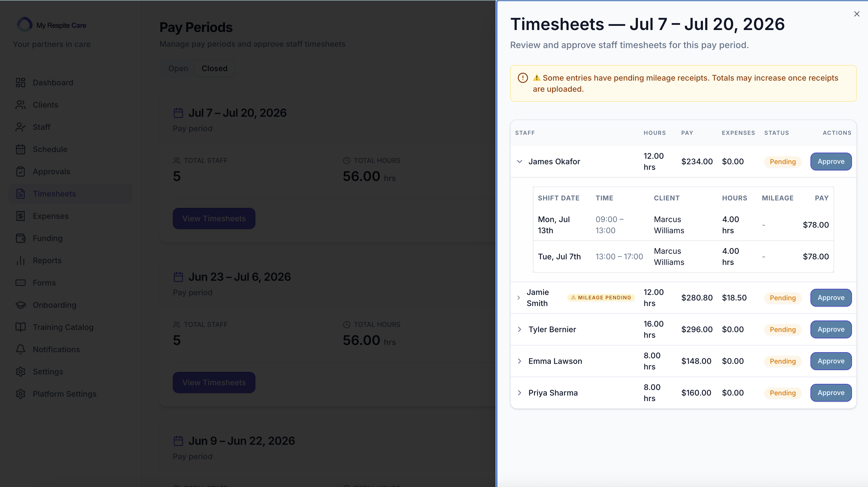The image size is (868, 487).
Task: Open Timesheets in the sidebar menu
Action: coord(71,194)
